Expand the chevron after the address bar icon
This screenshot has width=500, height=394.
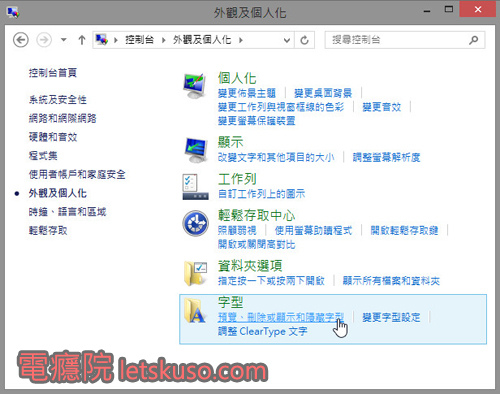pos(116,40)
